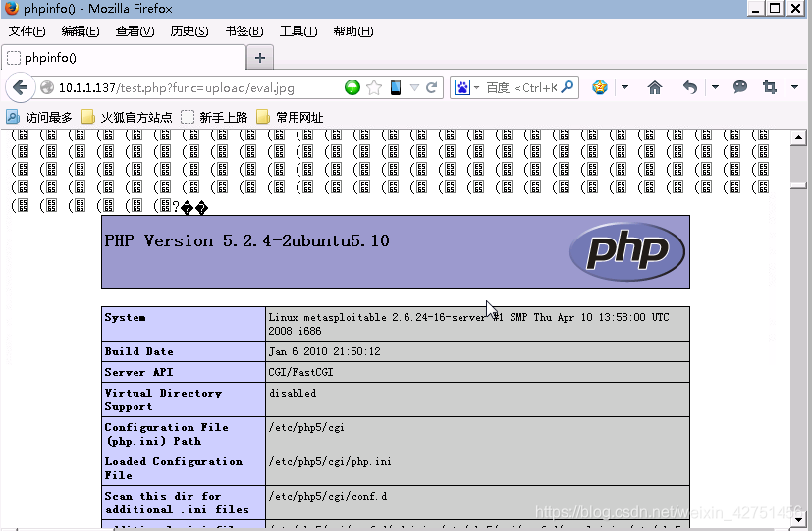This screenshot has height=531, width=812.
Task: Open the 编辑(E) menu
Action: pyautogui.click(x=81, y=31)
